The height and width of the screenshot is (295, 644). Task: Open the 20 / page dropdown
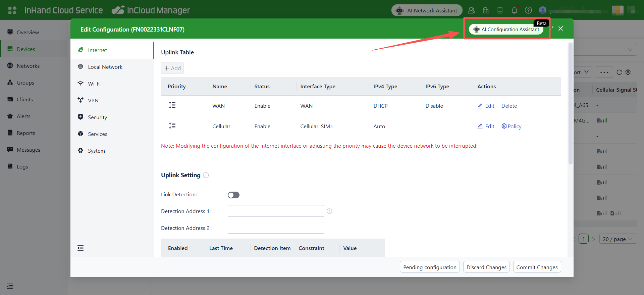618,239
